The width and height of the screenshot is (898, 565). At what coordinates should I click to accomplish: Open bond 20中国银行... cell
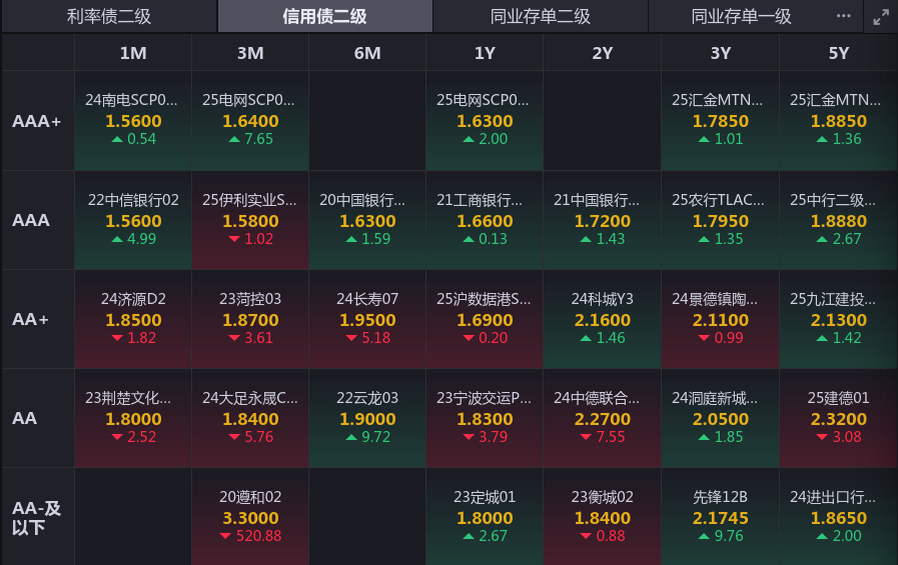coord(367,220)
